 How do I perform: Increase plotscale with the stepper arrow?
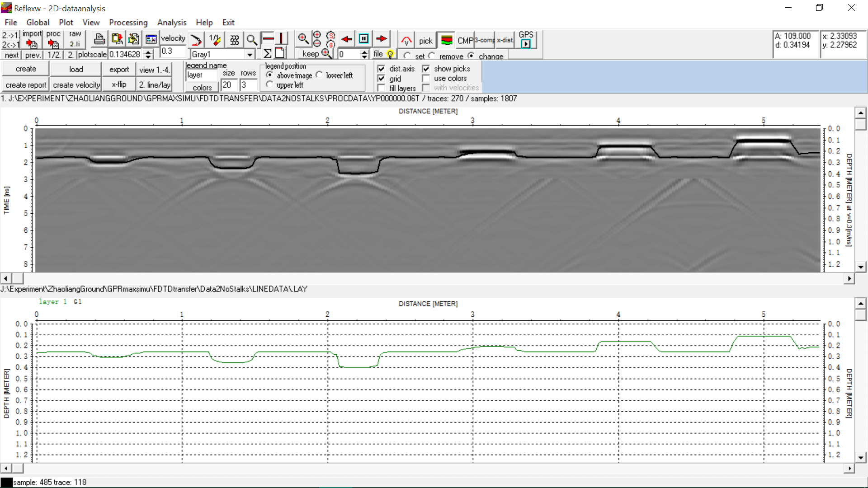tap(148, 51)
